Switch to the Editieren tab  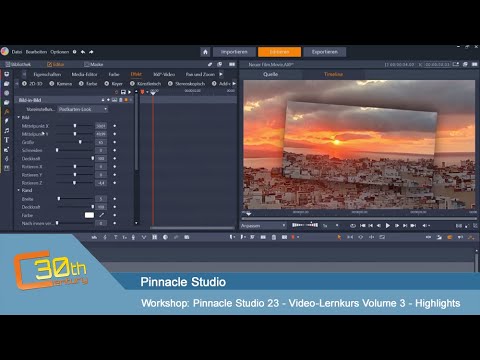click(279, 52)
